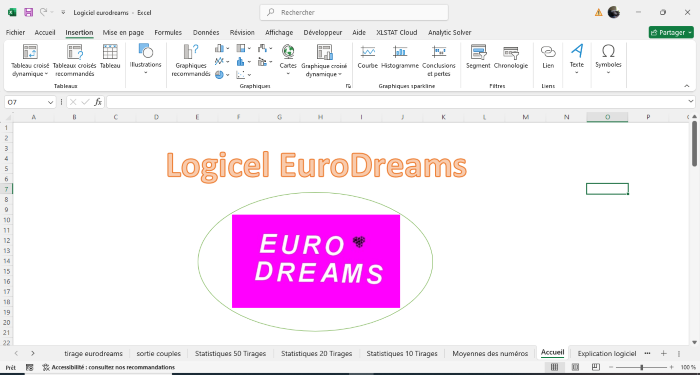This screenshot has height=375, width=700.
Task: Open Graphiques recommandés
Action: [191, 61]
